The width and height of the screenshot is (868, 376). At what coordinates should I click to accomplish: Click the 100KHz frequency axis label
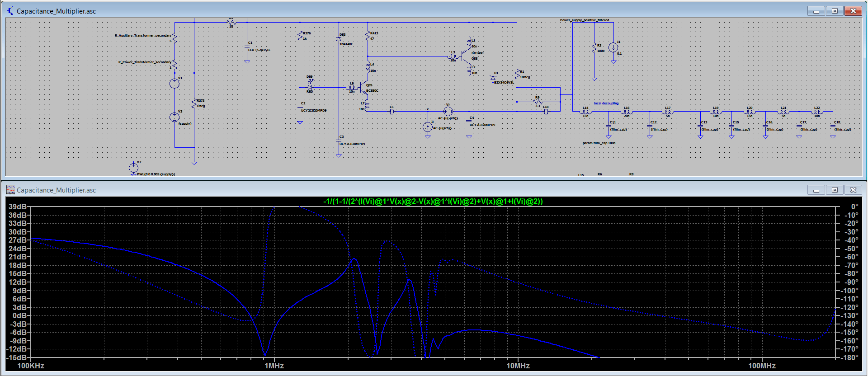click(31, 366)
